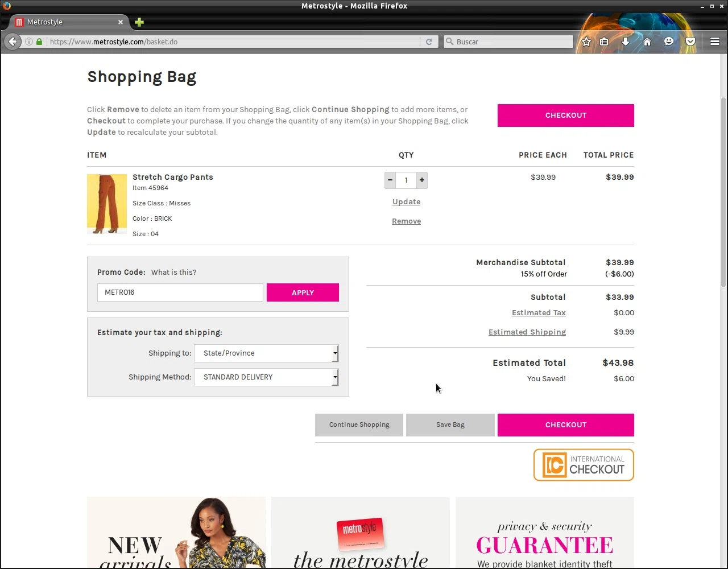This screenshot has width=728, height=569.
Task: Click the Firefox icon in title bar
Action: pos(6,6)
